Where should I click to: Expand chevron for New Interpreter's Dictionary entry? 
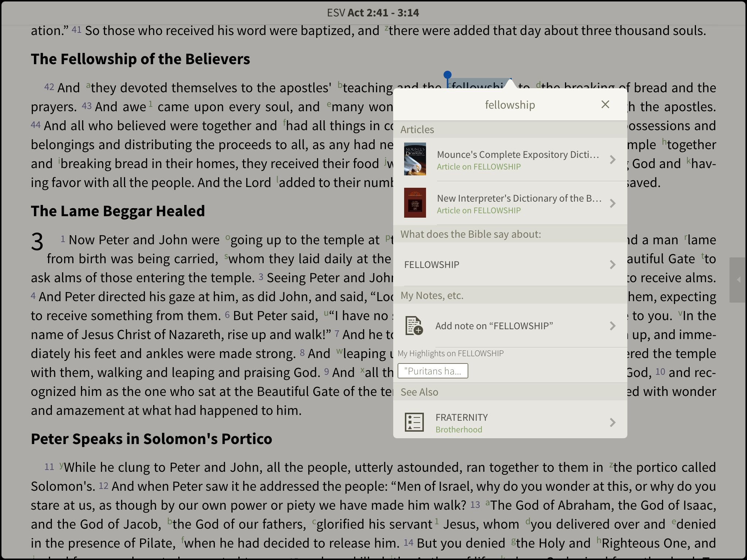pos(612,203)
